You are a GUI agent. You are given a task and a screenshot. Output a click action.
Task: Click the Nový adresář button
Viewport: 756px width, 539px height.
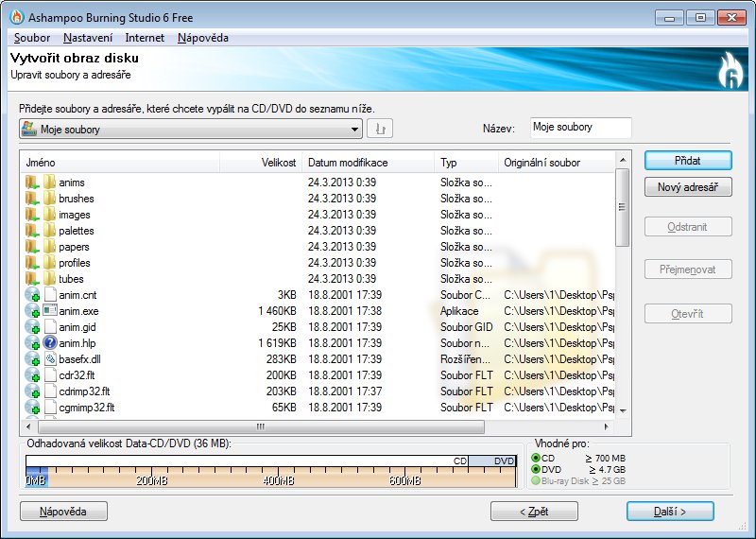pos(688,186)
